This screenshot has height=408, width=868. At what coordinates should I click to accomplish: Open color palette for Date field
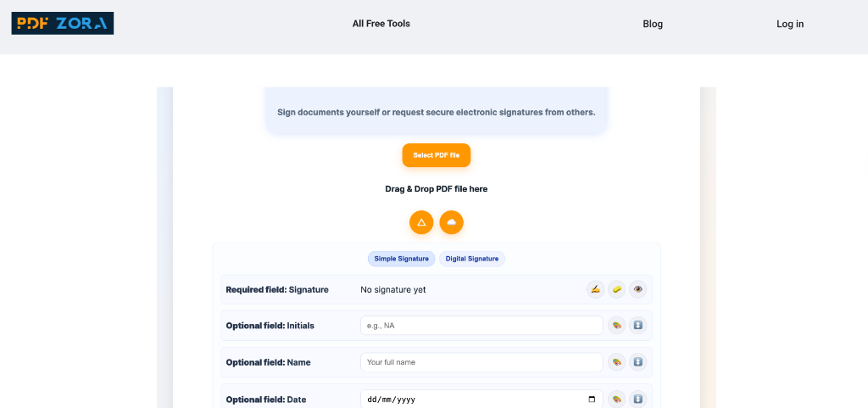coord(616,399)
